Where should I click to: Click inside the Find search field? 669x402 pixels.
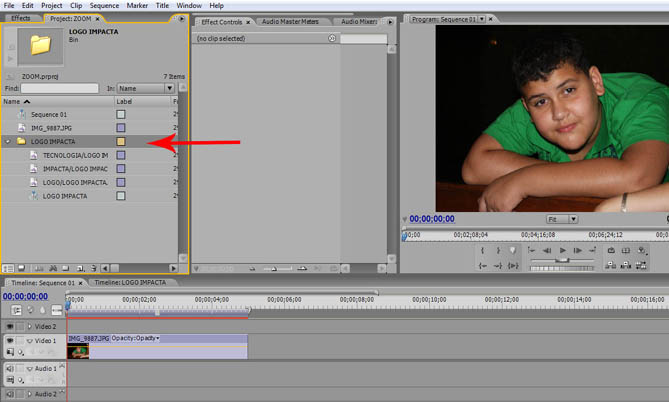(60, 88)
